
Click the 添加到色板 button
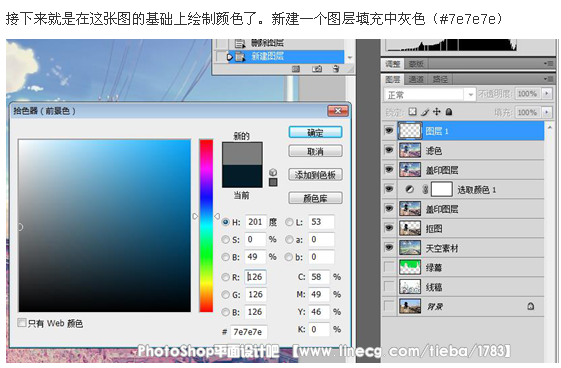(x=315, y=175)
